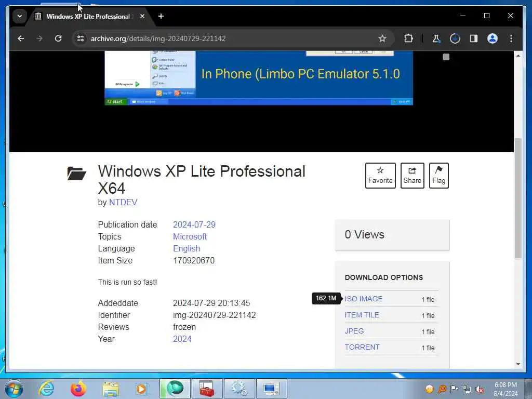The height and width of the screenshot is (399, 532).
Task: Open Chrome three-dot menu
Action: point(511,38)
